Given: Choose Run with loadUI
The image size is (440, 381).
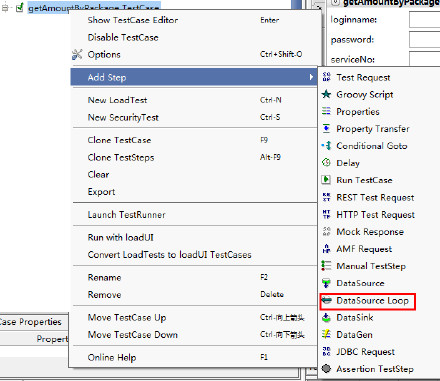Looking at the screenshot, I should (x=195, y=237).
